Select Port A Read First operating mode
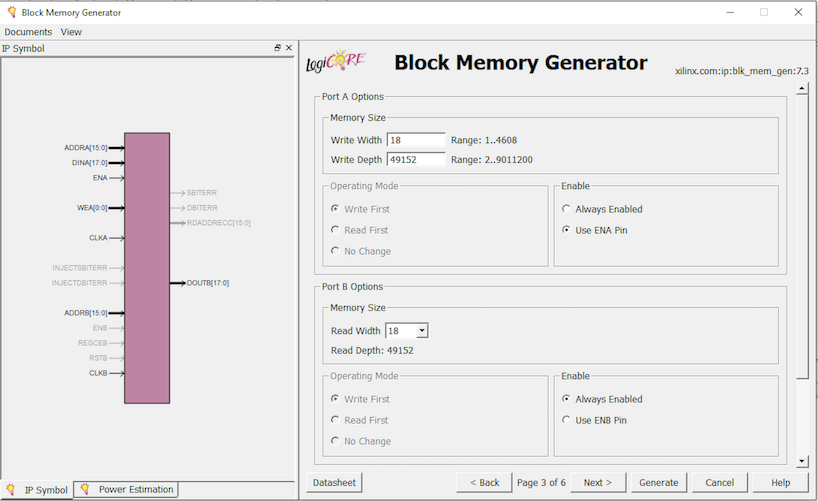The image size is (818, 501). [x=335, y=230]
